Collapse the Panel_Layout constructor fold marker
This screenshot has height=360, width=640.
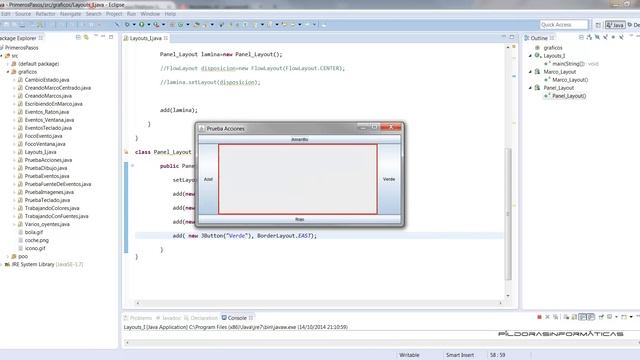click(x=132, y=166)
